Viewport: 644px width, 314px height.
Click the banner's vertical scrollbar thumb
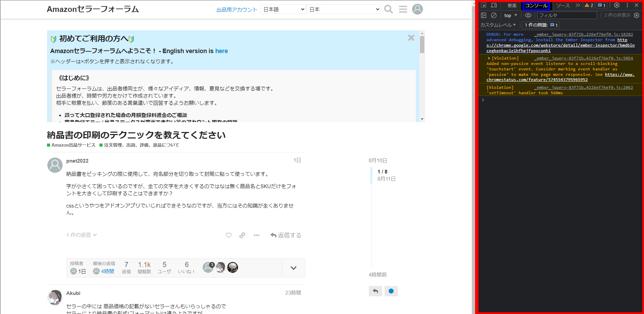422,45
